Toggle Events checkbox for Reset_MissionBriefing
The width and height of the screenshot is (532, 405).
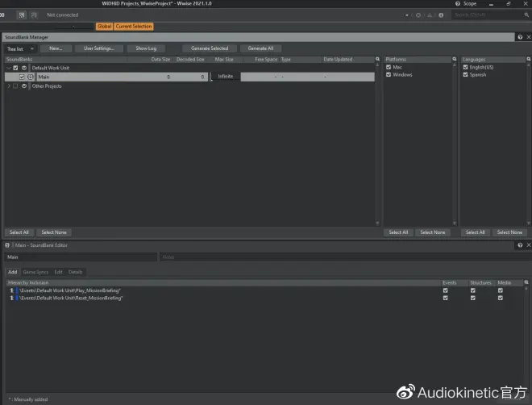(446, 298)
